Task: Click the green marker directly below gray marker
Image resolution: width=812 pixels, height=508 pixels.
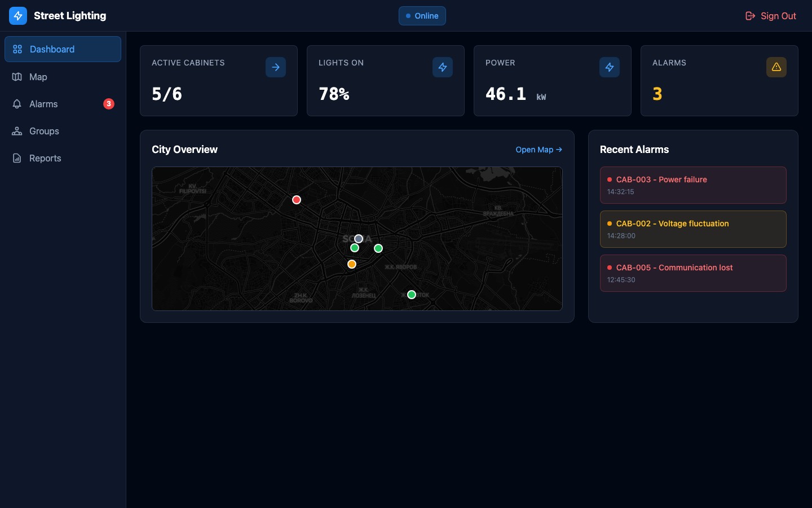Action: [355, 248]
